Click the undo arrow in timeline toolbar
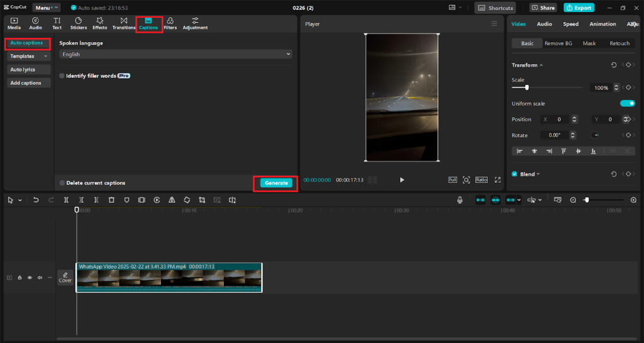 (x=36, y=200)
